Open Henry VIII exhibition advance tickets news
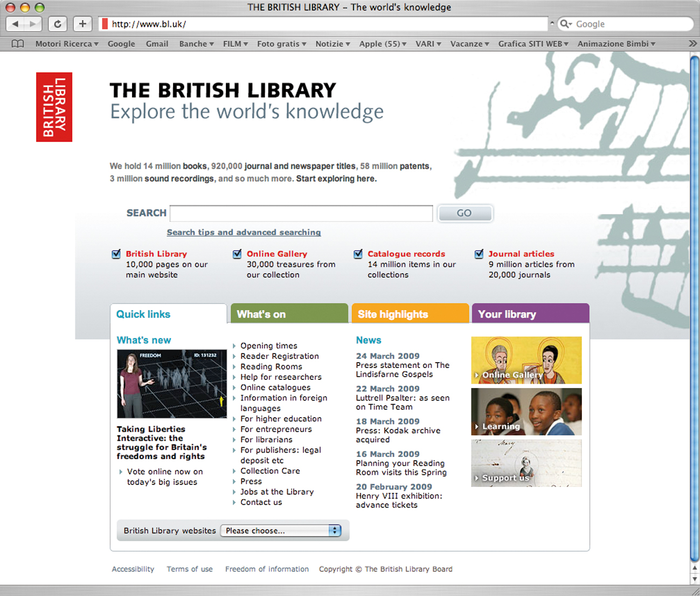700x596 pixels. (x=399, y=501)
